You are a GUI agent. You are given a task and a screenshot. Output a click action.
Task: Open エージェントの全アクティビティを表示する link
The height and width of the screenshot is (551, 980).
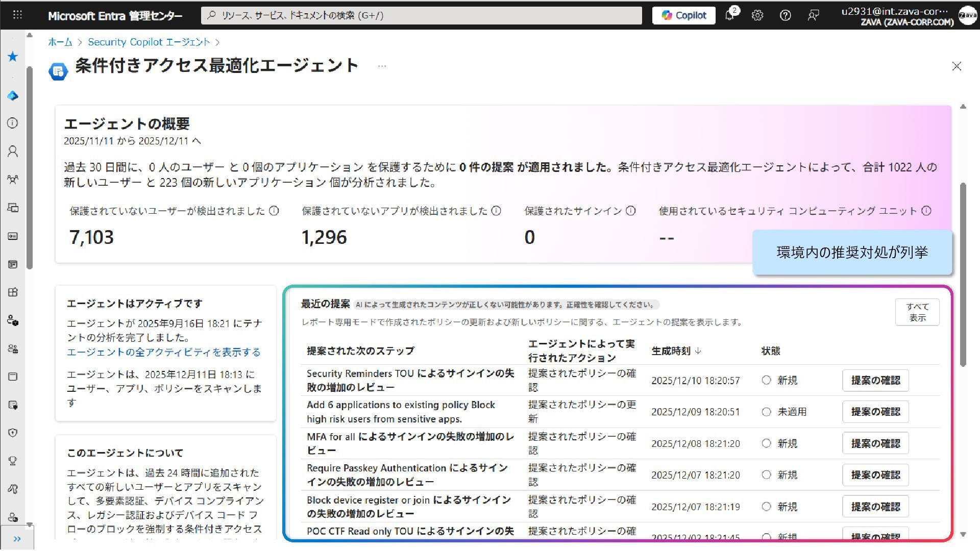click(x=163, y=352)
